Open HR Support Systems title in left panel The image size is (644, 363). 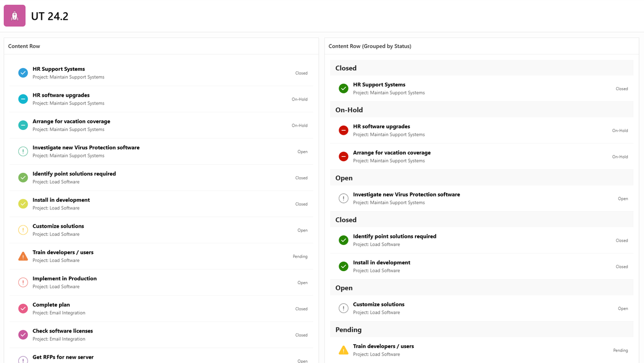(x=58, y=69)
